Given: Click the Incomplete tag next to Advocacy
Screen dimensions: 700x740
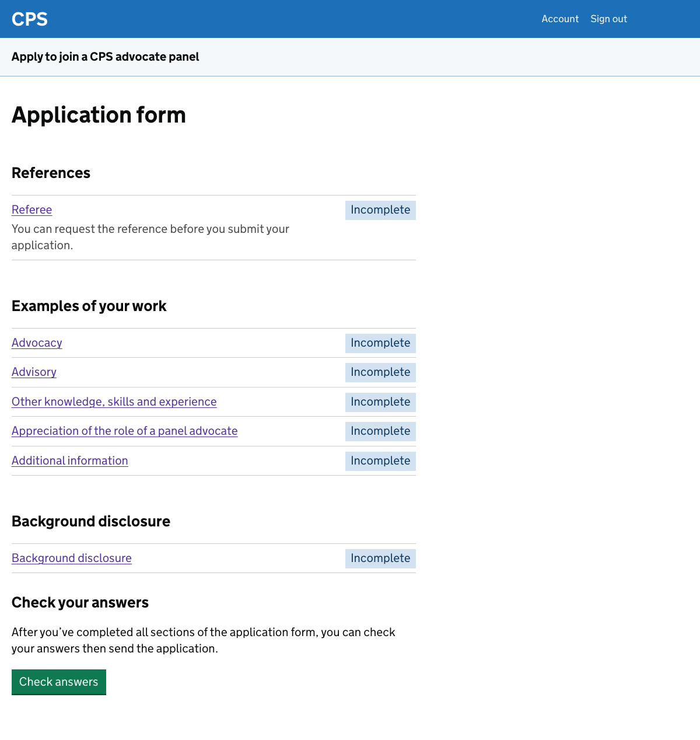Looking at the screenshot, I should (x=380, y=343).
